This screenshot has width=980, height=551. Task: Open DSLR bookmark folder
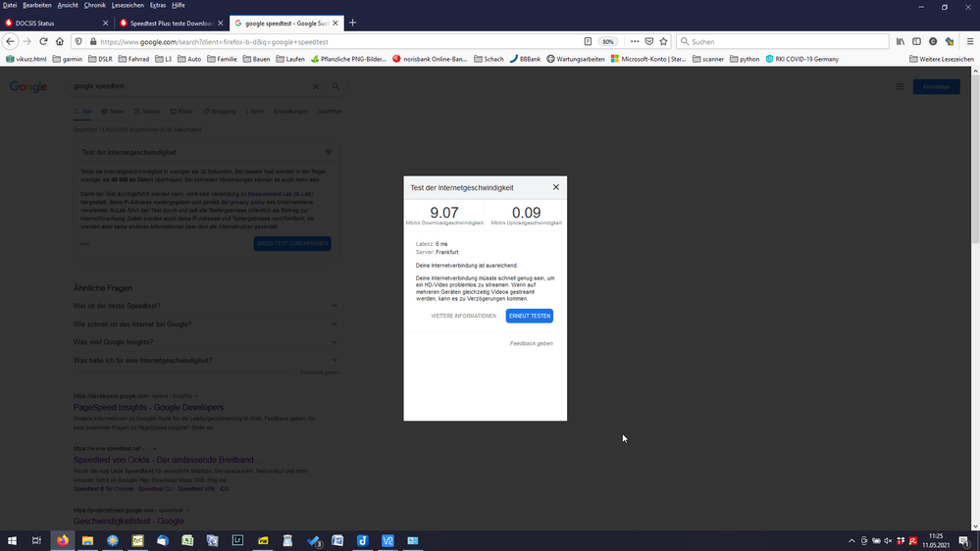[x=100, y=60]
